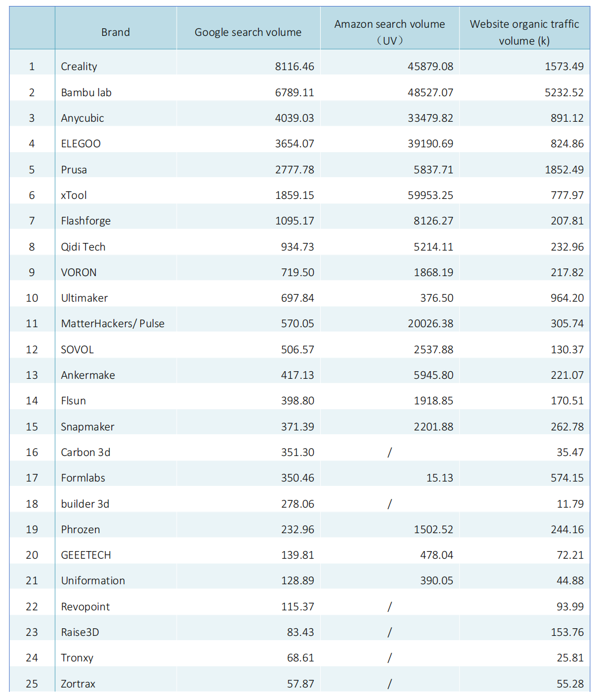This screenshot has height=700, width=598.
Task: Select the row number 20 cell
Action: click(x=32, y=555)
